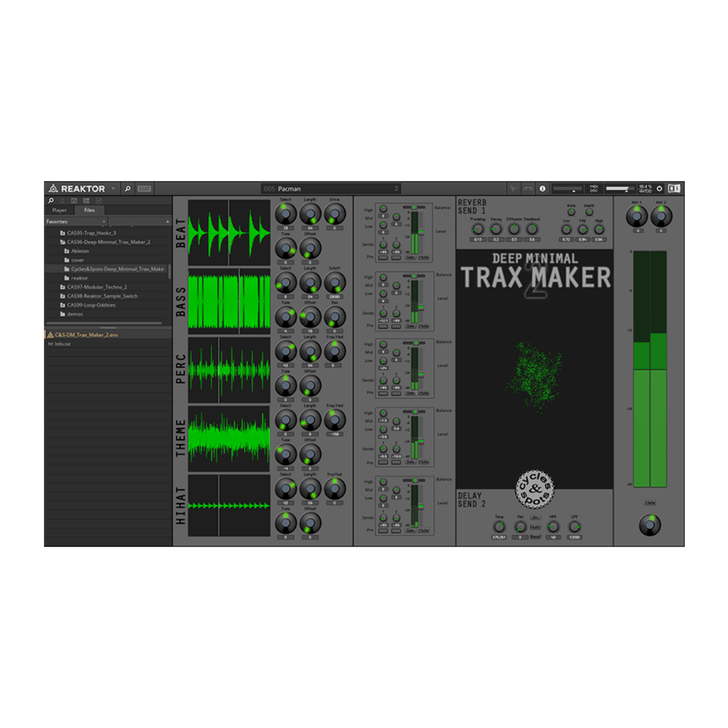The width and height of the screenshot is (728, 728).
Task: Click the Delay LPF knob
Action: click(575, 527)
